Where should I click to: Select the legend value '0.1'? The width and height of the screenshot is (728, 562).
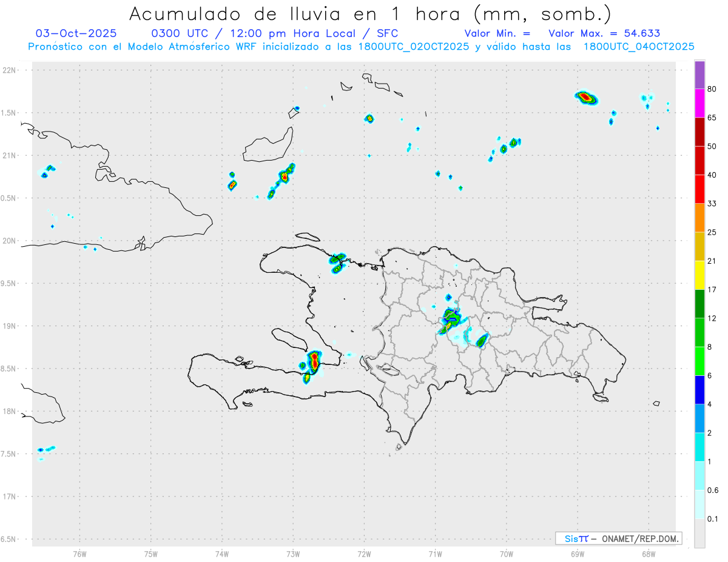[713, 519]
